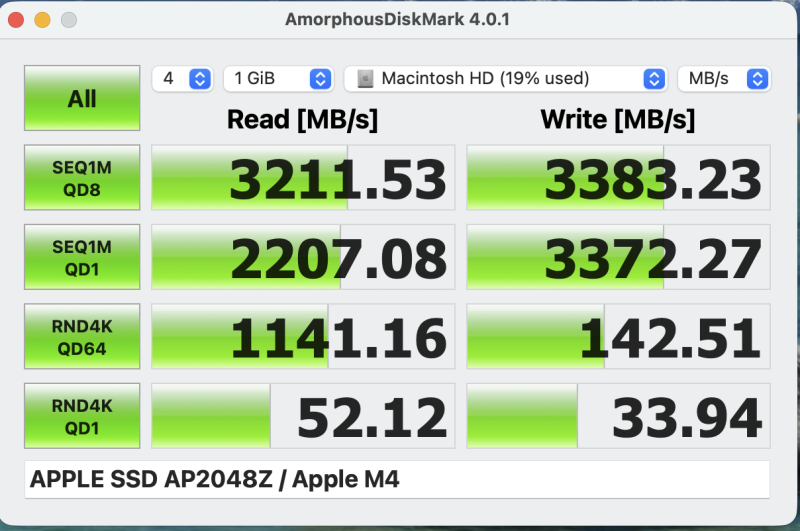The height and width of the screenshot is (531, 800).
Task: Run the RND4K QD64 benchmark
Action: pos(82,337)
